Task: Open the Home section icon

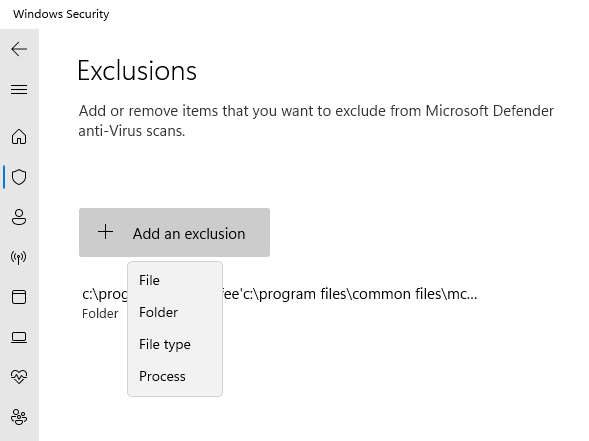Action: (19, 137)
